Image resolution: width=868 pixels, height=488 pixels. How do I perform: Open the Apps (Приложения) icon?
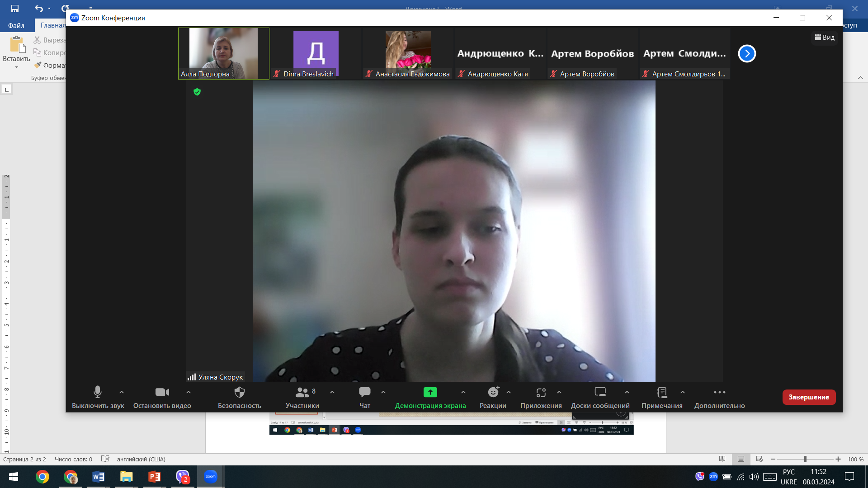(541, 392)
